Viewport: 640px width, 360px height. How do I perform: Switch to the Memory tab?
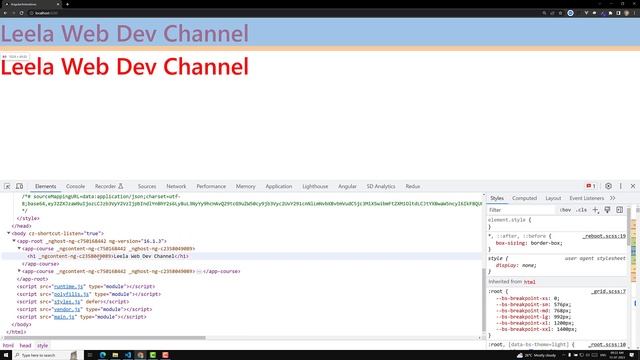[245, 186]
